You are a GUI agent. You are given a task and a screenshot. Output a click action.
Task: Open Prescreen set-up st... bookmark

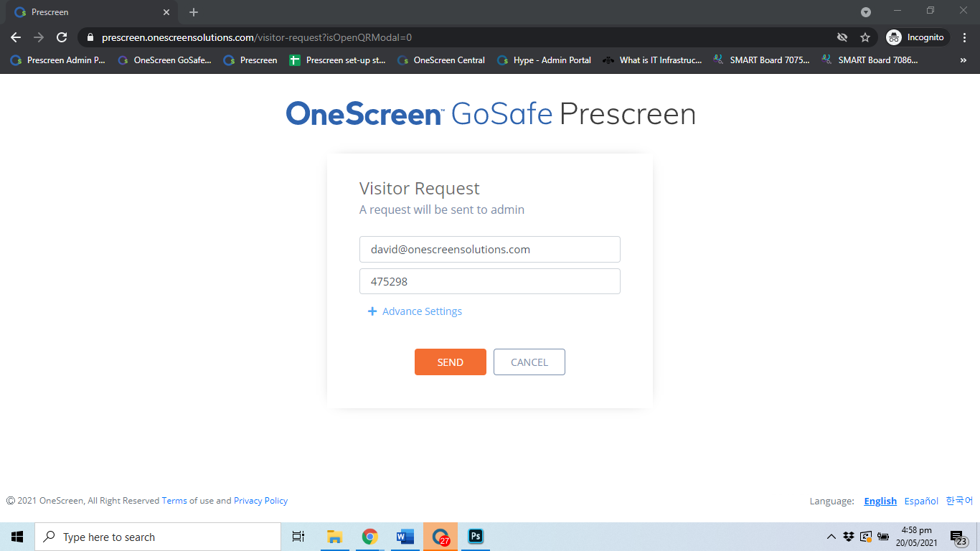[x=338, y=60]
